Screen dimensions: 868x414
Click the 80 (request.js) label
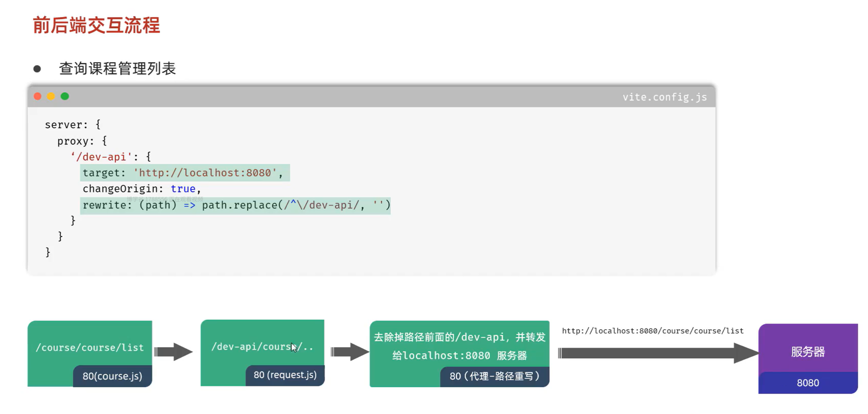point(285,375)
